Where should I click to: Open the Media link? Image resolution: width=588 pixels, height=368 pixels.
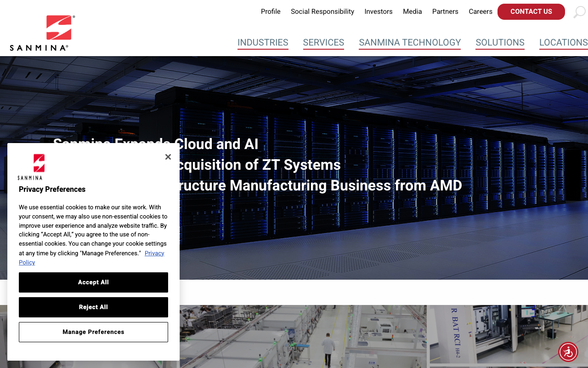tap(413, 11)
